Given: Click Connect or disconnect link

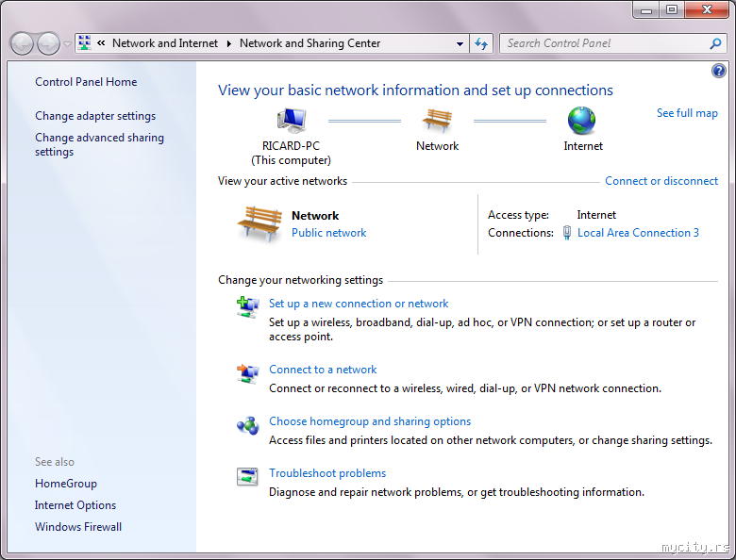Looking at the screenshot, I should coord(661,181).
